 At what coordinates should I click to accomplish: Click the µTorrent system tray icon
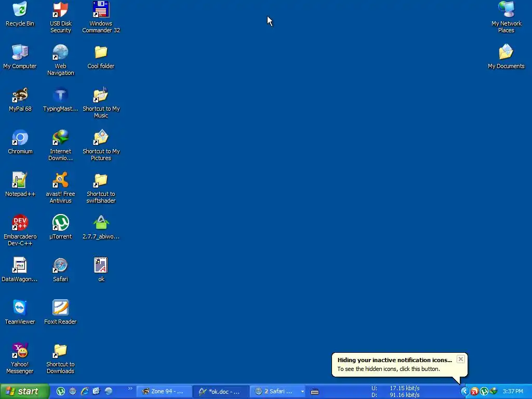tap(484, 392)
